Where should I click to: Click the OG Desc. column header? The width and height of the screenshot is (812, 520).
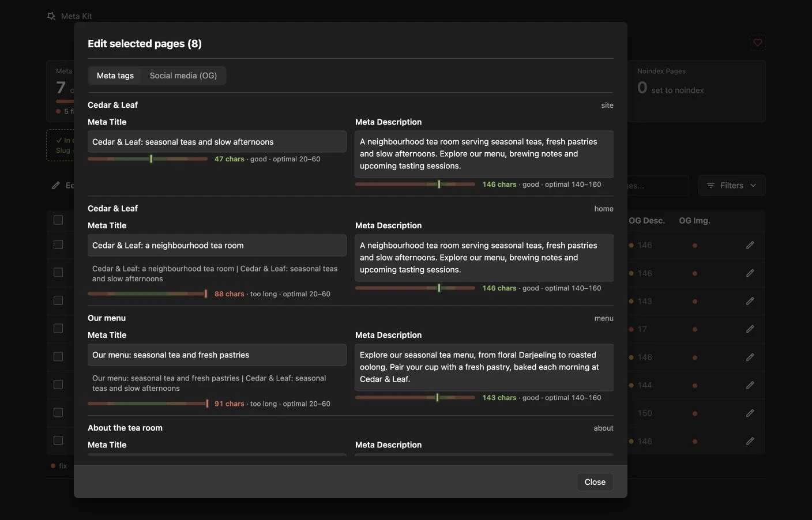click(x=646, y=221)
